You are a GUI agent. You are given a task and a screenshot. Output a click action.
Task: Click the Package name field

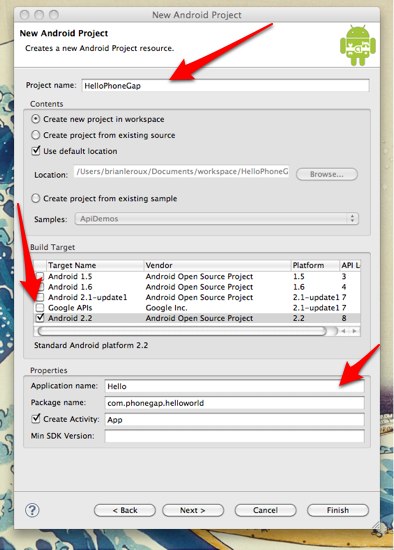pyautogui.click(x=234, y=403)
